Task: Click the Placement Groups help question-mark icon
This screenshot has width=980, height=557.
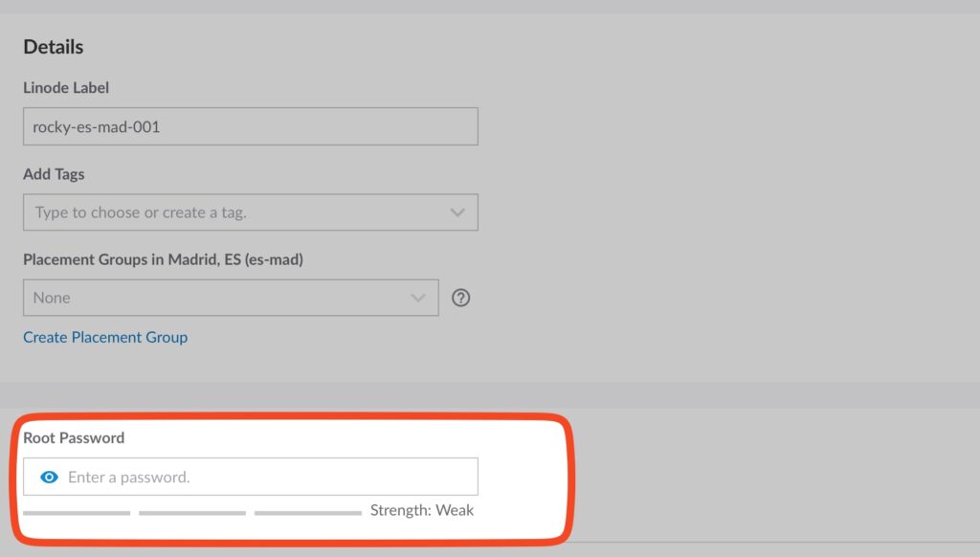Action: coord(460,298)
